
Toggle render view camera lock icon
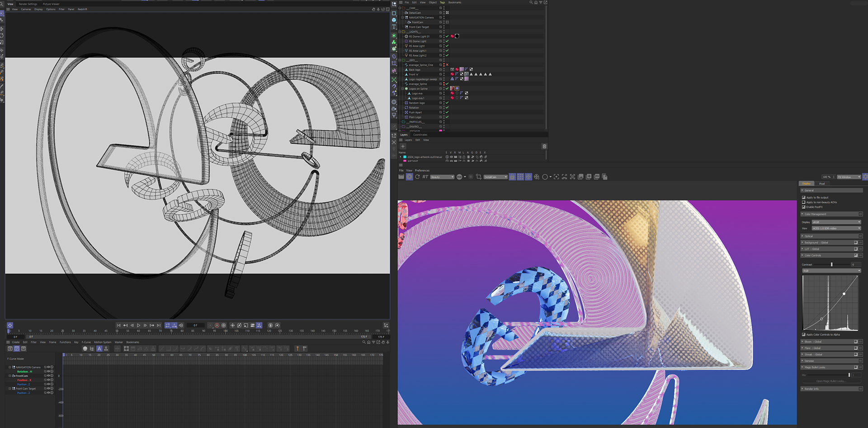(x=512, y=177)
